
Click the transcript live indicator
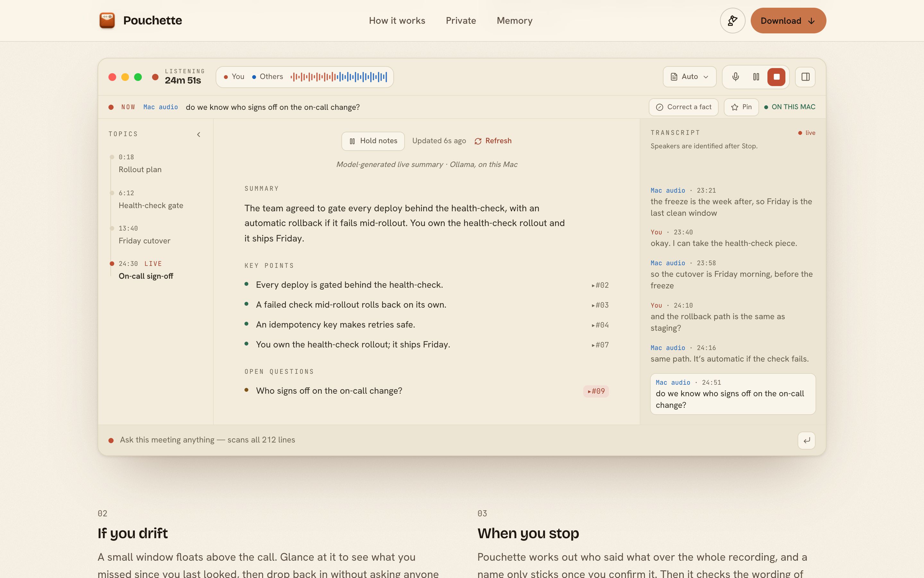[x=806, y=133]
